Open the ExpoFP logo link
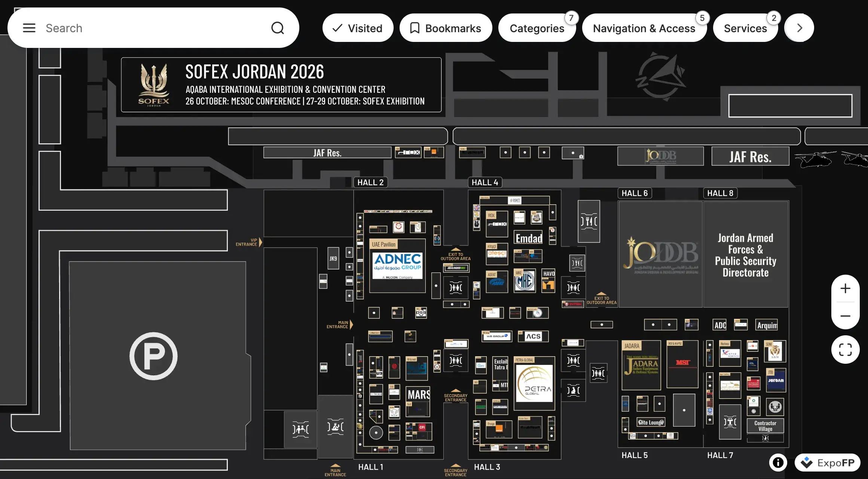Screen dimensions: 868x479 tap(828, 463)
